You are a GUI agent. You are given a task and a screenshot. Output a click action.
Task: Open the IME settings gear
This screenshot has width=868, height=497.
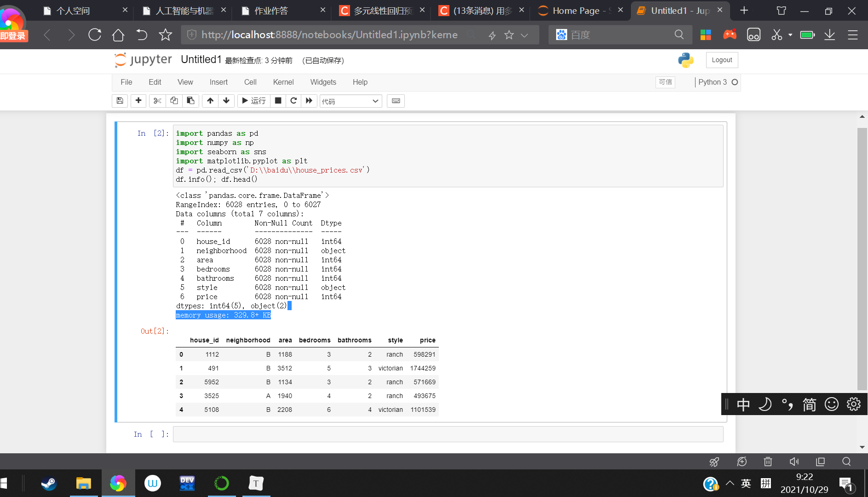(x=854, y=405)
